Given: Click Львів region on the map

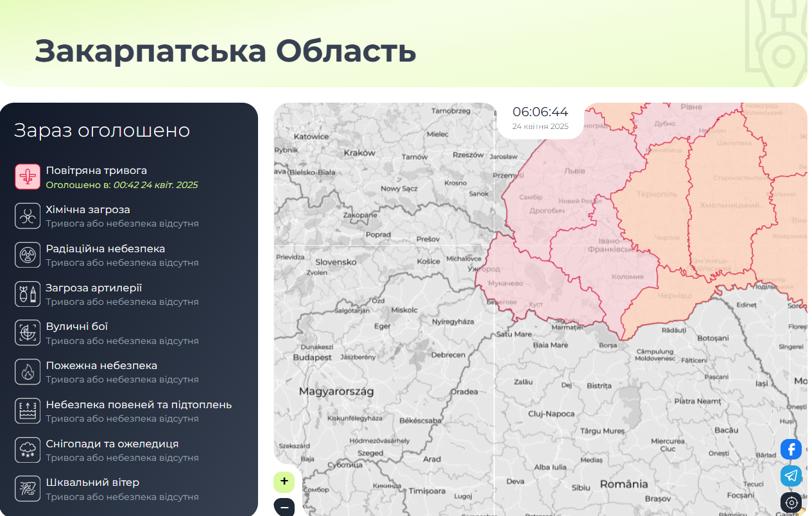Looking at the screenshot, I should pos(574,171).
